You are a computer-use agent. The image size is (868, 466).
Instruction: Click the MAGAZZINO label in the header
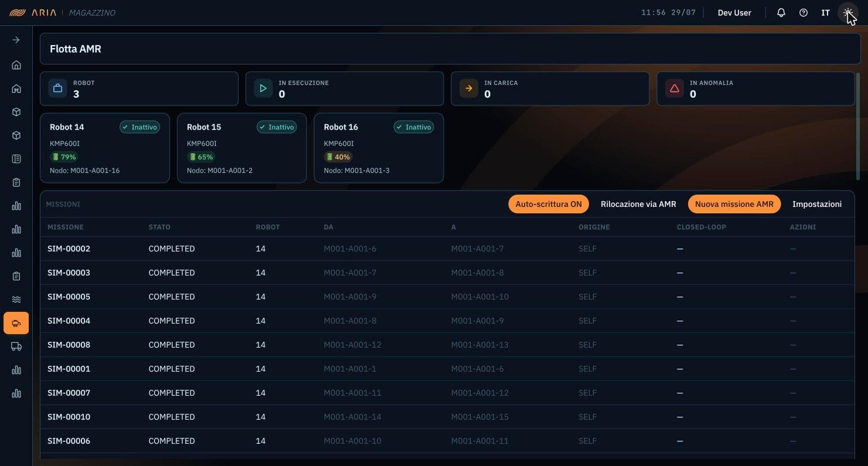92,12
